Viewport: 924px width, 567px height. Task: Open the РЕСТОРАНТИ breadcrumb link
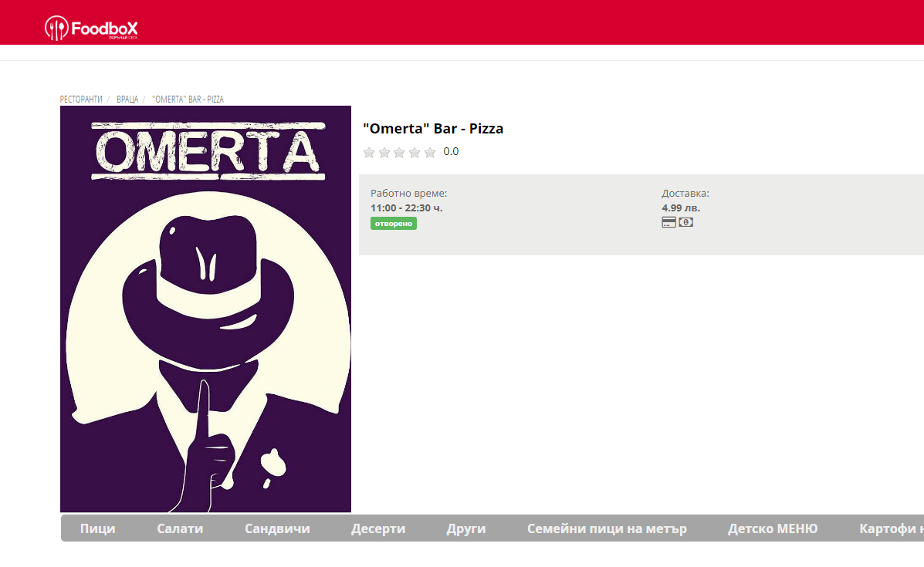pos(81,99)
